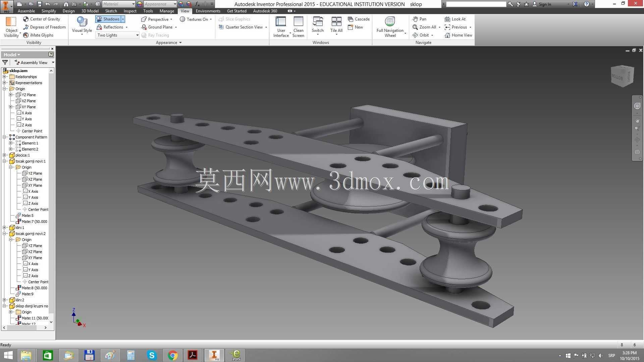Screen dimensions: 644x362
Task: Open the Assemble ribbon tab
Action: [26, 11]
